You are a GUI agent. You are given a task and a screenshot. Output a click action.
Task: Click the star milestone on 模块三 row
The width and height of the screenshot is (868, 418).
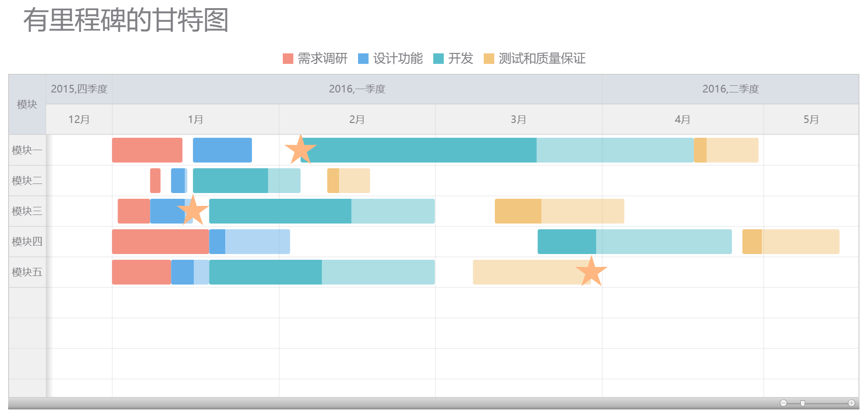click(x=193, y=210)
